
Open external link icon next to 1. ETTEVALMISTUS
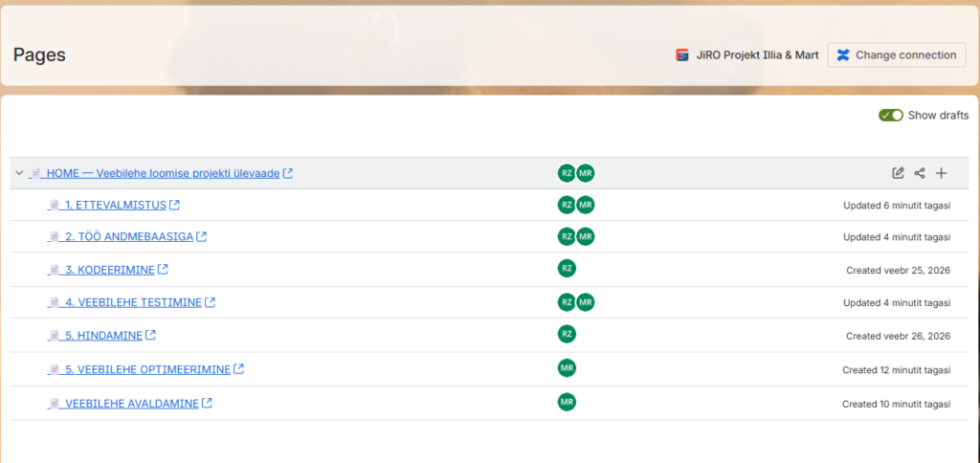pyautogui.click(x=175, y=206)
